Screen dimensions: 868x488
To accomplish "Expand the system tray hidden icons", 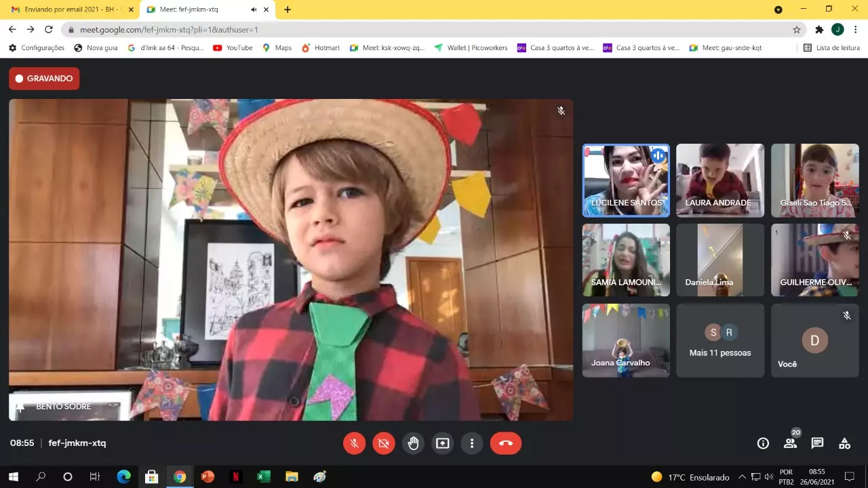I will (x=742, y=477).
